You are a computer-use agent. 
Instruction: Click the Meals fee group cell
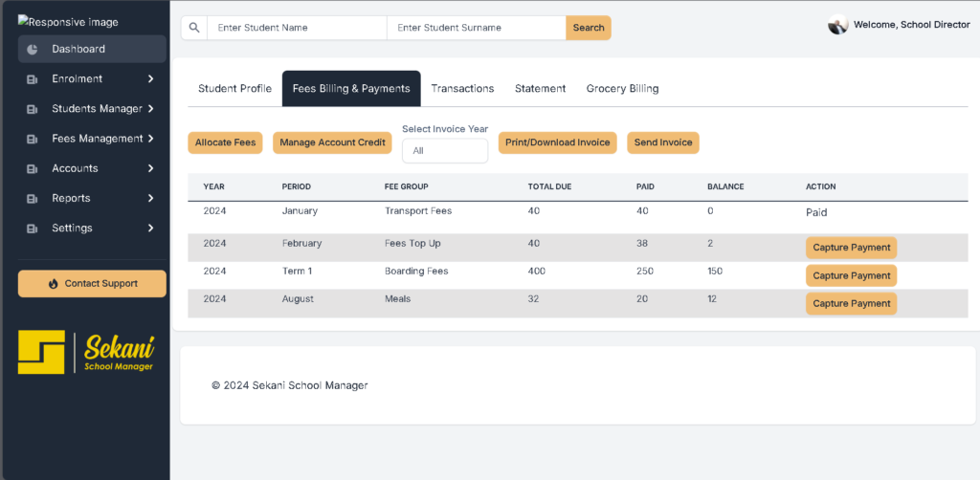(x=397, y=299)
